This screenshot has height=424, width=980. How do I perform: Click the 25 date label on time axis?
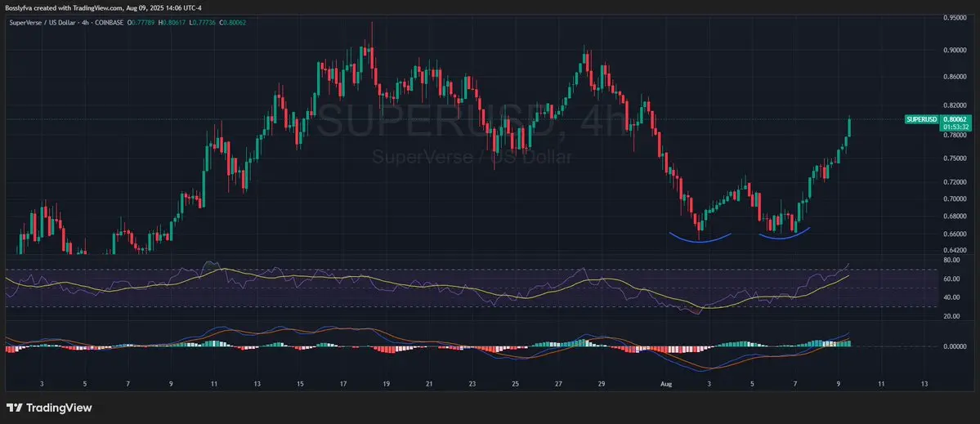tap(515, 383)
